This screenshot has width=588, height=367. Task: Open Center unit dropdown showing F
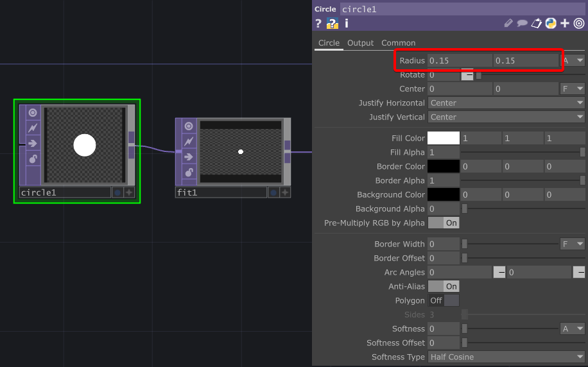[x=573, y=89]
